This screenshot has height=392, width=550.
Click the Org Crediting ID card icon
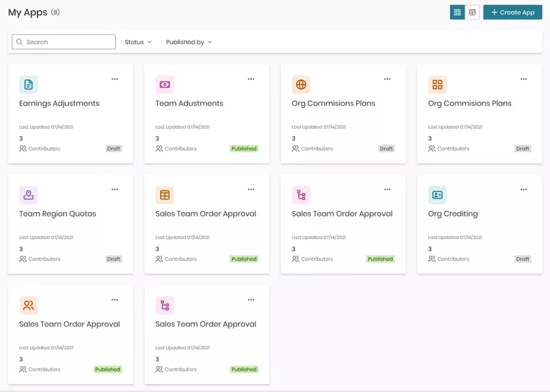pos(437,195)
